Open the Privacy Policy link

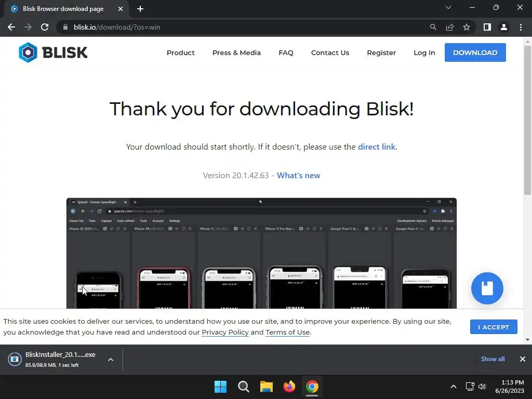pyautogui.click(x=225, y=332)
